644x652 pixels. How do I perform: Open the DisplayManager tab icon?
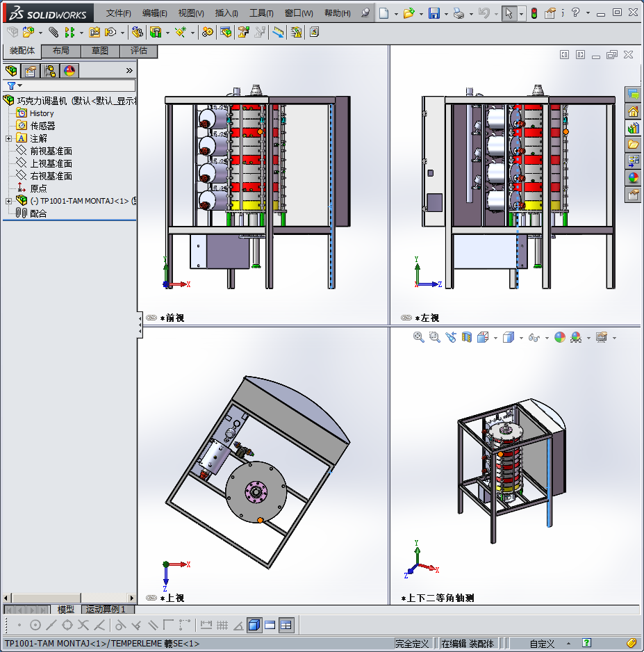(x=69, y=71)
